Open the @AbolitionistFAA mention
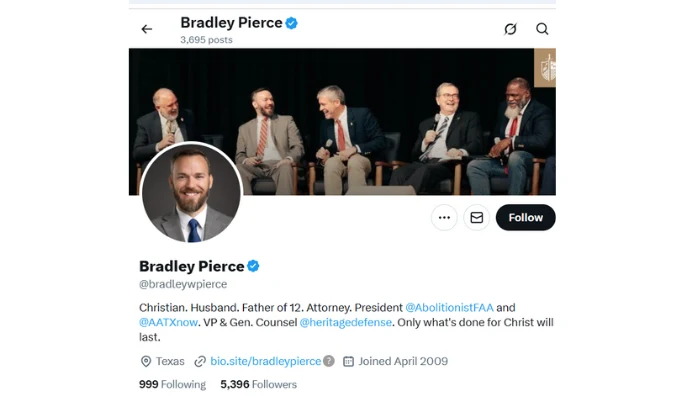700x400 pixels. point(449,308)
